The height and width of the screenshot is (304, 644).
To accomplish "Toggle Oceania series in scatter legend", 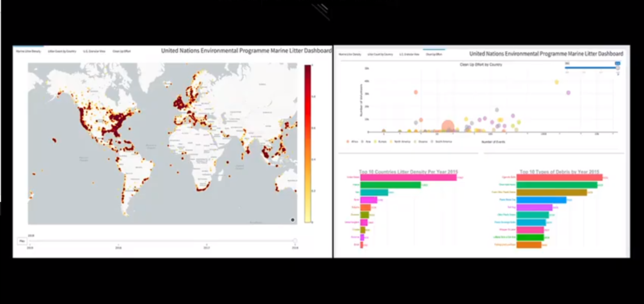I will pyautogui.click(x=419, y=141).
